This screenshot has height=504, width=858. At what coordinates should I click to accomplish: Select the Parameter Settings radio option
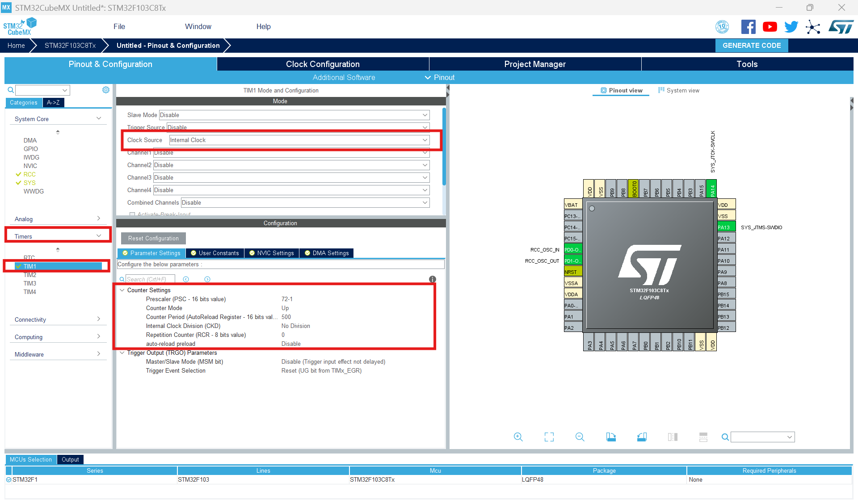(125, 253)
